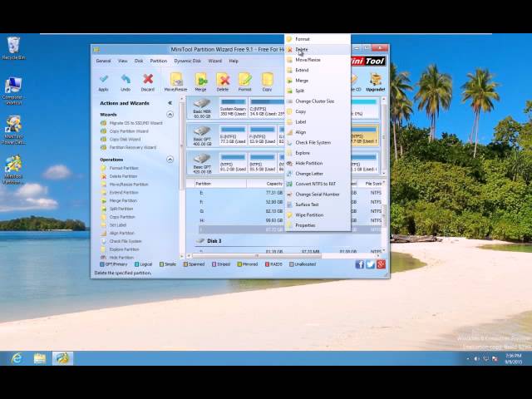Click the Copy toolbar icon
Image resolution: width=532 pixels, height=399 pixels.
click(x=267, y=82)
